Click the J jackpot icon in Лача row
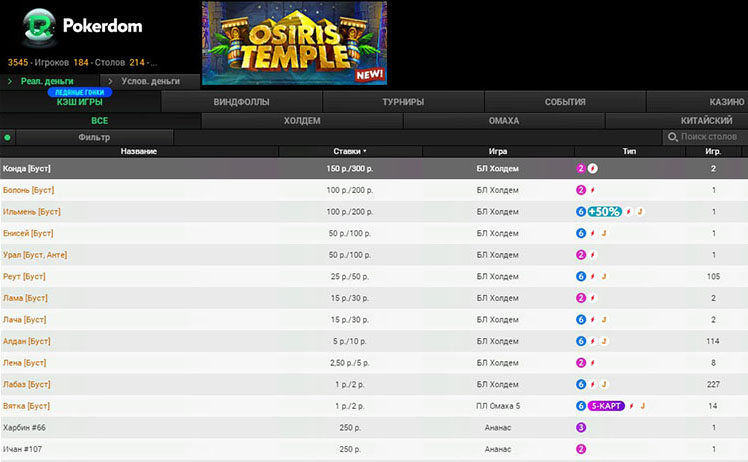748x462 pixels. pos(604,320)
